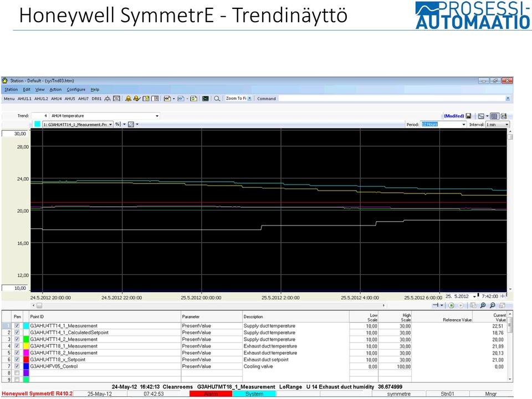Open the View menu
Screen dimensions: 532x399
40,90
